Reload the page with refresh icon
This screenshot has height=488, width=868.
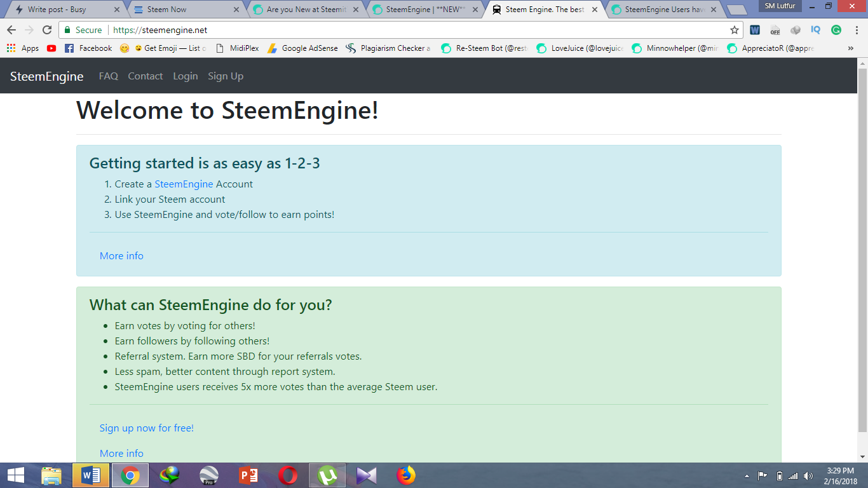47,30
